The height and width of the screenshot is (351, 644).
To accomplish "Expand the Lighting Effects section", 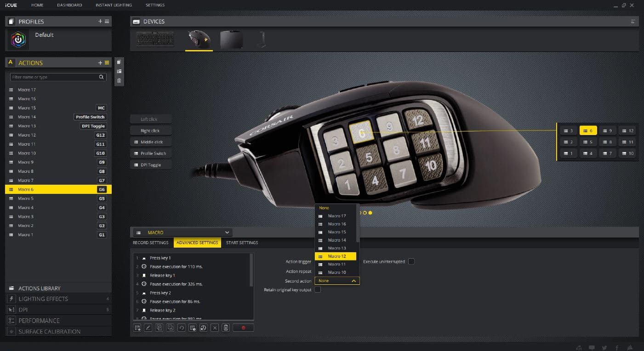I will coord(43,299).
